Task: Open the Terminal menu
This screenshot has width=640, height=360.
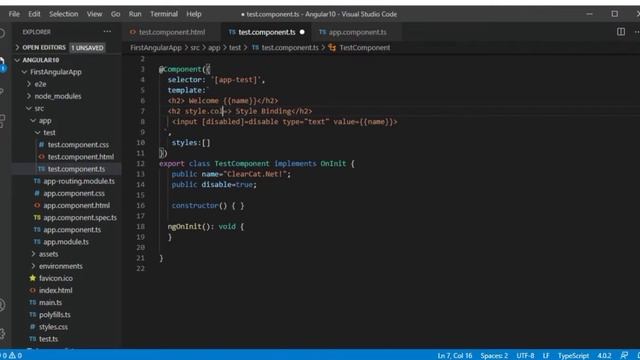Action: point(164,14)
